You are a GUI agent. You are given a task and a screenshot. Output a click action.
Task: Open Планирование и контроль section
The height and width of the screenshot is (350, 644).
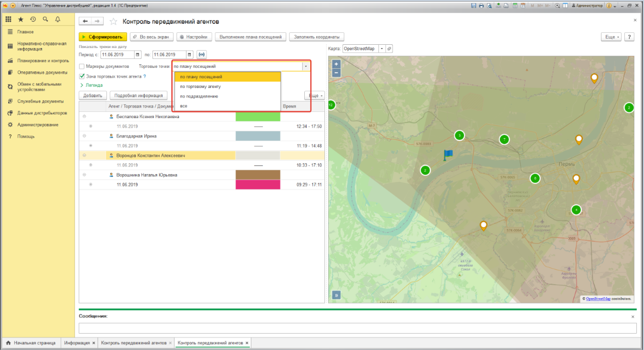click(43, 61)
